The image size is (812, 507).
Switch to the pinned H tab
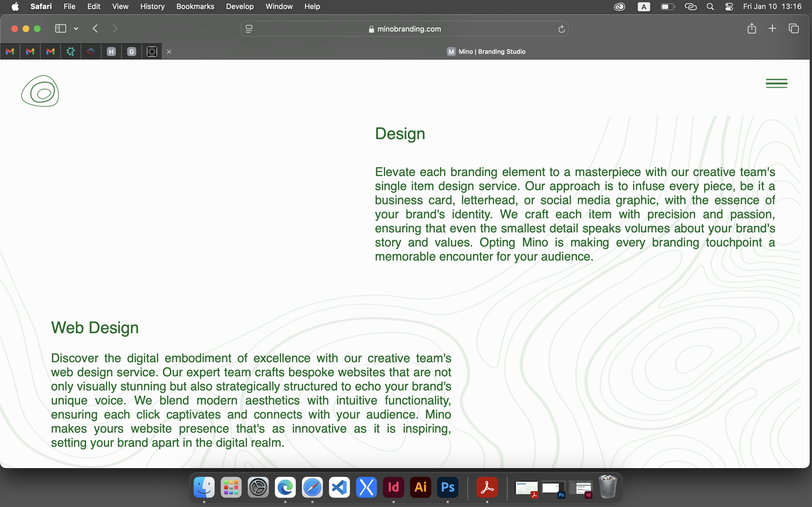[111, 52]
